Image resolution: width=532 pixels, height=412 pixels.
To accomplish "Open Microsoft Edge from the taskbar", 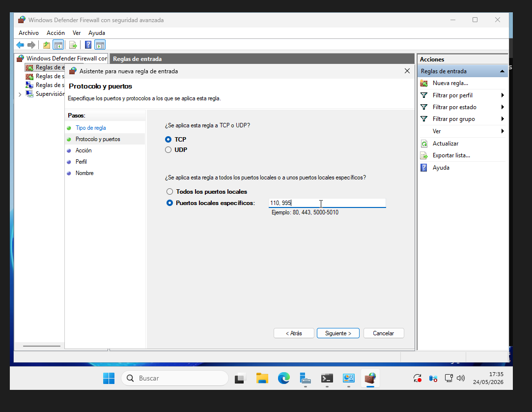I will (283, 378).
